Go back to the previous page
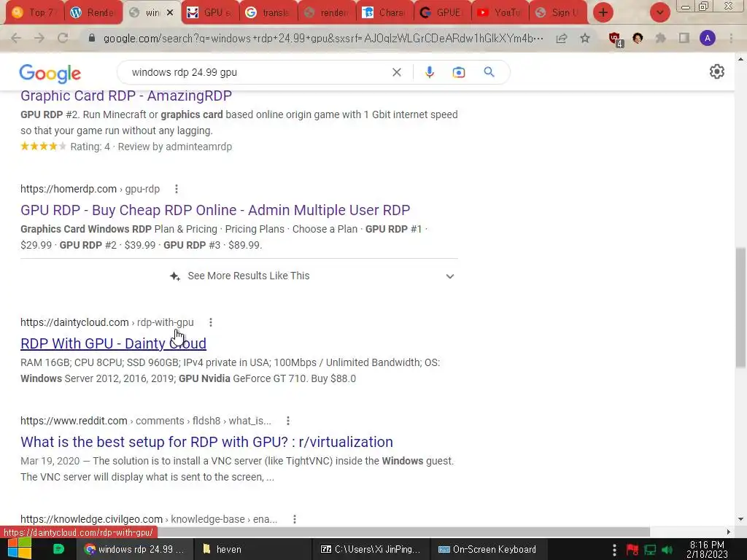 pyautogui.click(x=16, y=38)
